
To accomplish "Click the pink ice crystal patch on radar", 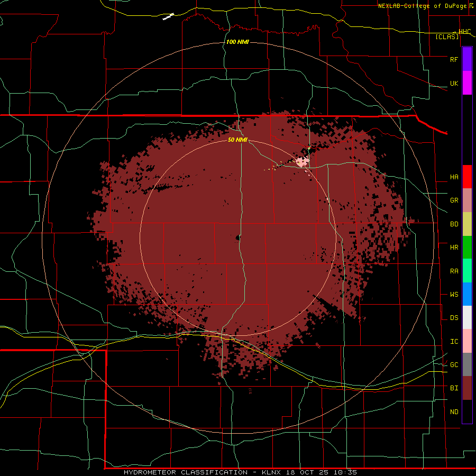I will [303, 161].
